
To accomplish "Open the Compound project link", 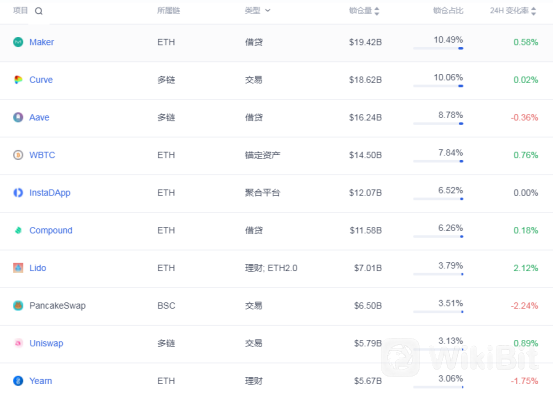I will pyautogui.click(x=51, y=230).
